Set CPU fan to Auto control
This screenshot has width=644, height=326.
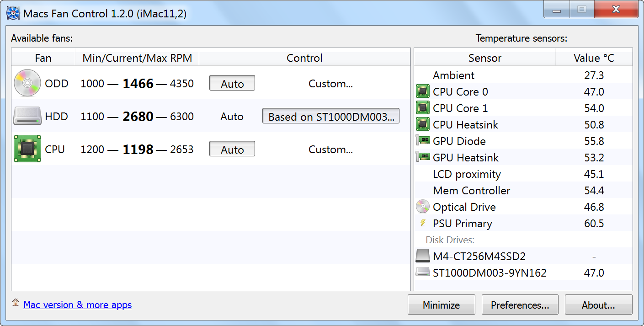[232, 150]
